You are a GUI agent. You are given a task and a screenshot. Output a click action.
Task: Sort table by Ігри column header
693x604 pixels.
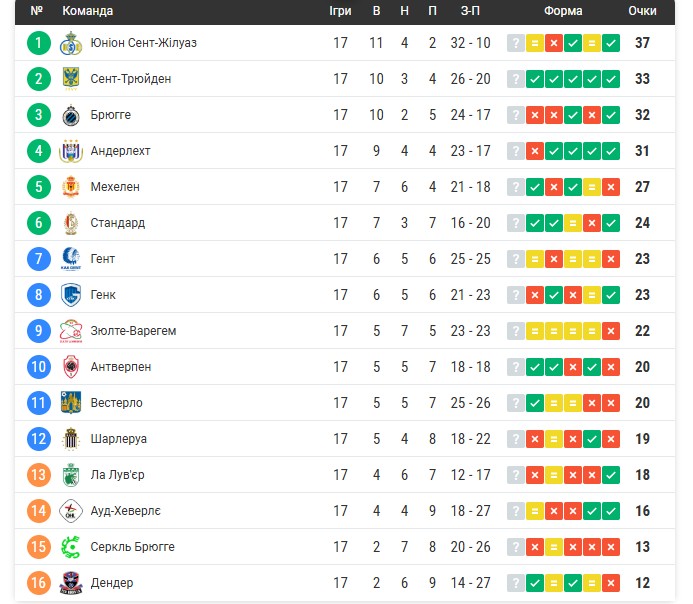pyautogui.click(x=340, y=11)
